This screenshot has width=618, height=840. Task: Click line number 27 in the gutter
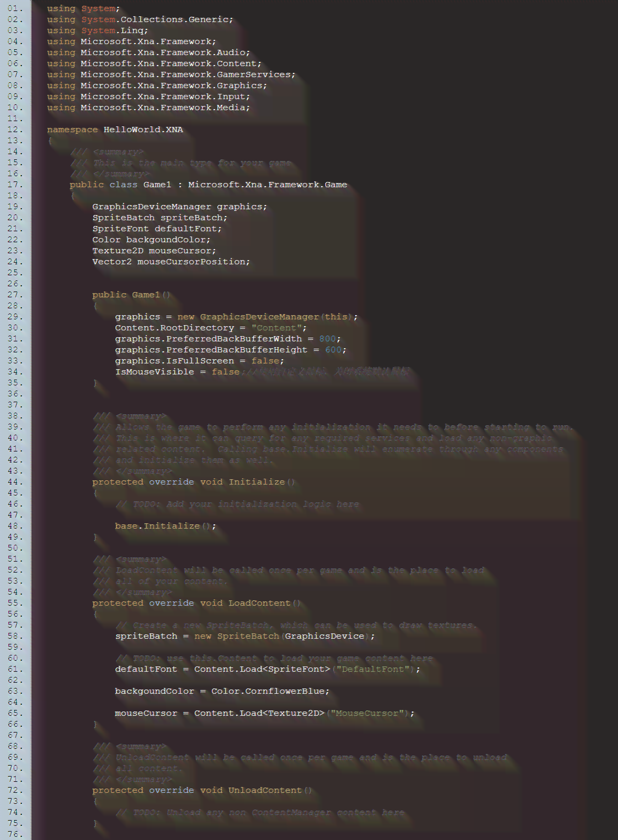coord(15,295)
